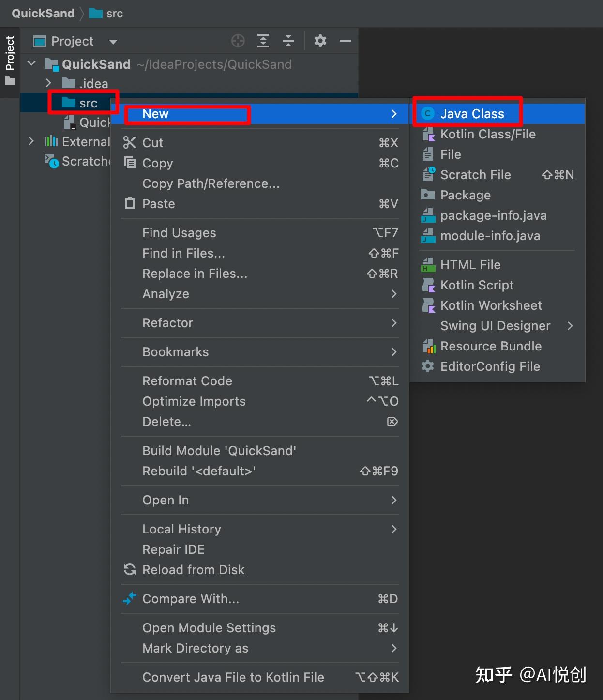Open the Project panel settings gear
603x700 pixels.
pyautogui.click(x=320, y=41)
